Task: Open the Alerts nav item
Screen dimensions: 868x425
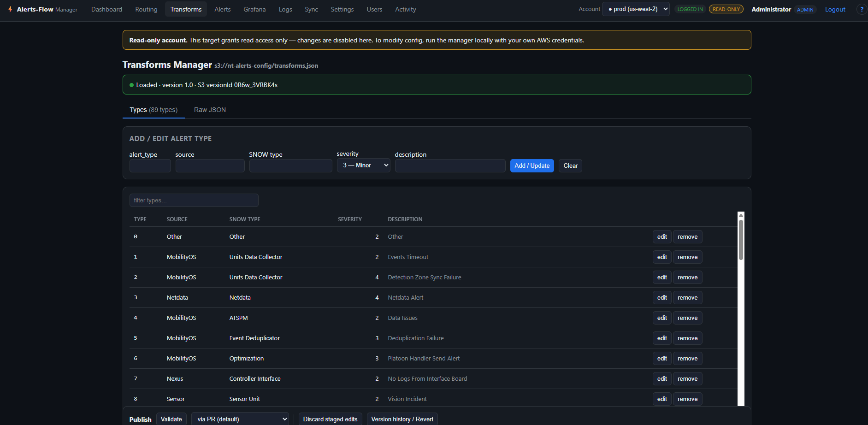Action: (222, 9)
